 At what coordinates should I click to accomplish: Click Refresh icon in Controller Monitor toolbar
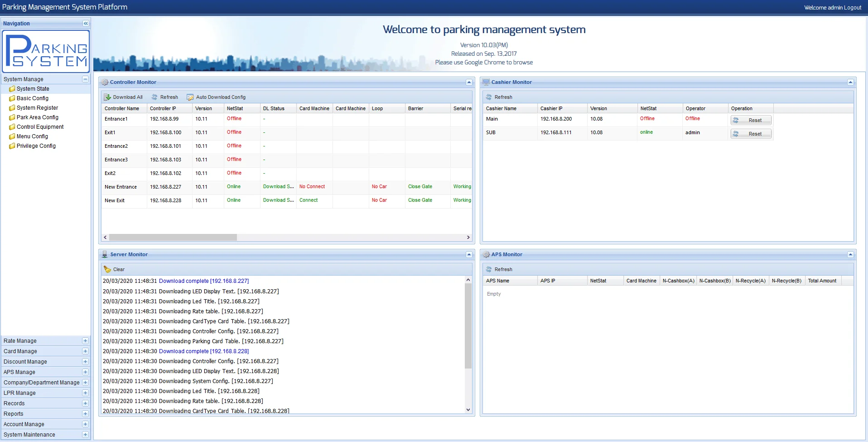click(x=154, y=97)
